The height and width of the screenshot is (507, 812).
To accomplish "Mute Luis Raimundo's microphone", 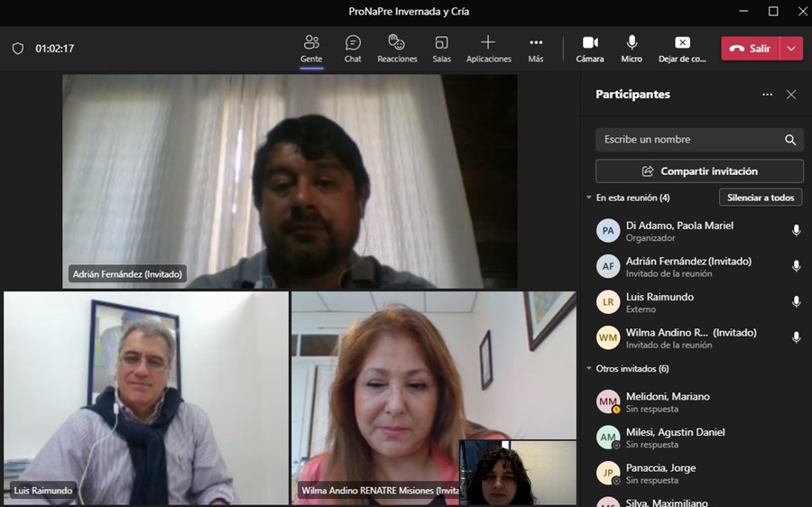I will [796, 302].
